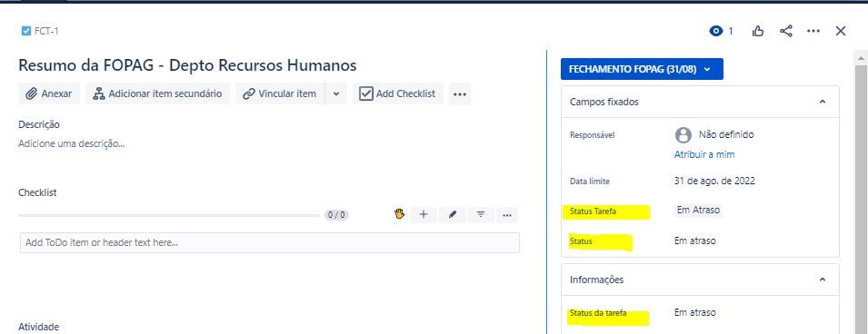This screenshot has height=334, width=868.
Task: Click the Atividade section heading
Action: coord(38,327)
